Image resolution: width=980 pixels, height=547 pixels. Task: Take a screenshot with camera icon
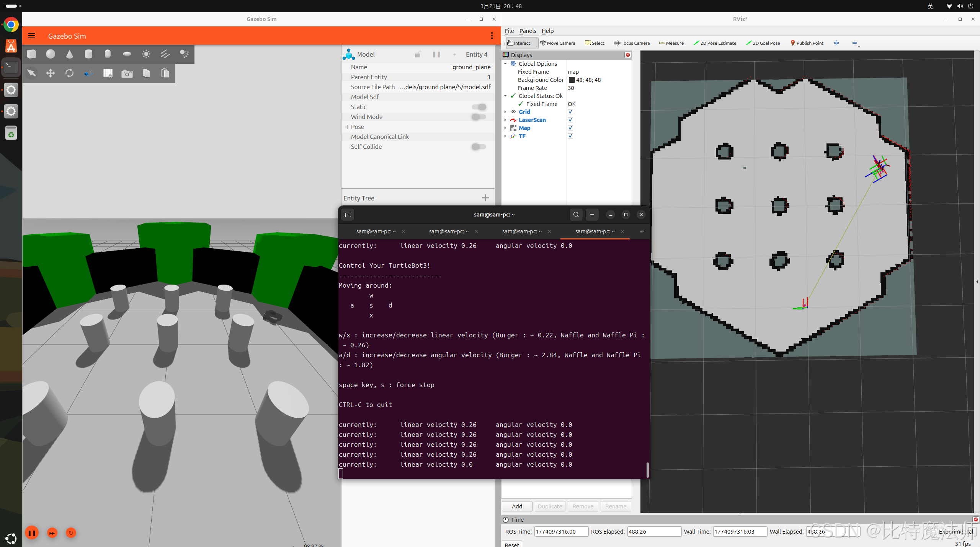(x=127, y=73)
